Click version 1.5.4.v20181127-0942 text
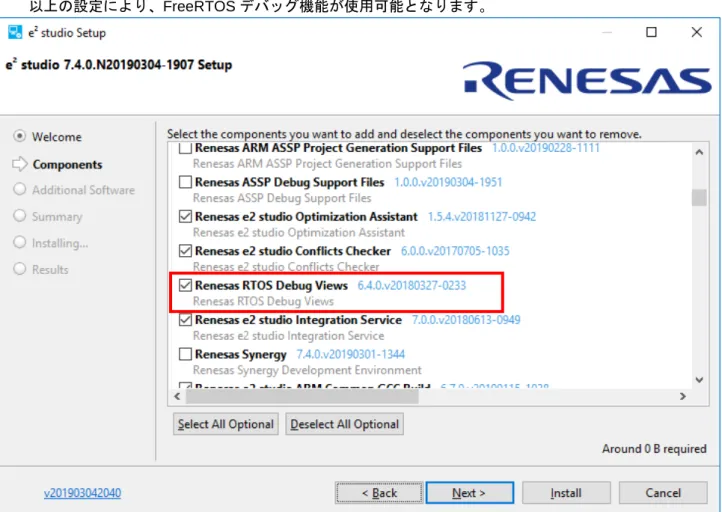The image size is (722, 512). pos(482,216)
